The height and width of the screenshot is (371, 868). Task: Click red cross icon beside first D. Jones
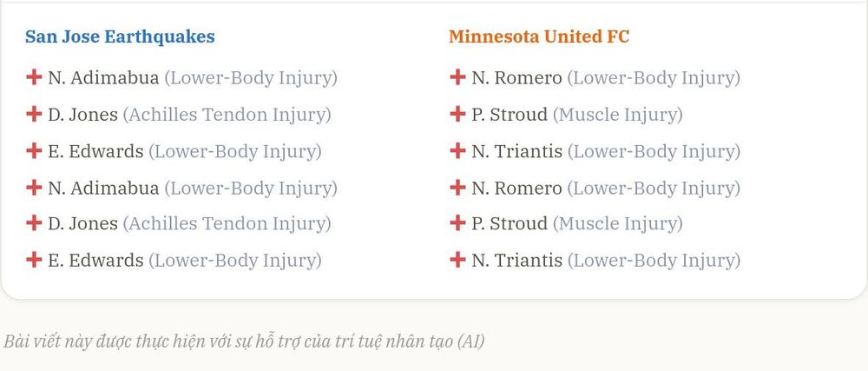tap(34, 114)
